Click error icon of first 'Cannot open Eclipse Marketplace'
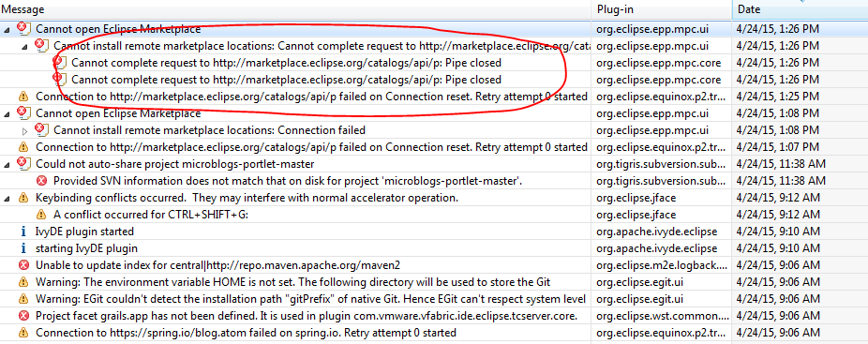This screenshot has width=868, height=344. (23, 28)
